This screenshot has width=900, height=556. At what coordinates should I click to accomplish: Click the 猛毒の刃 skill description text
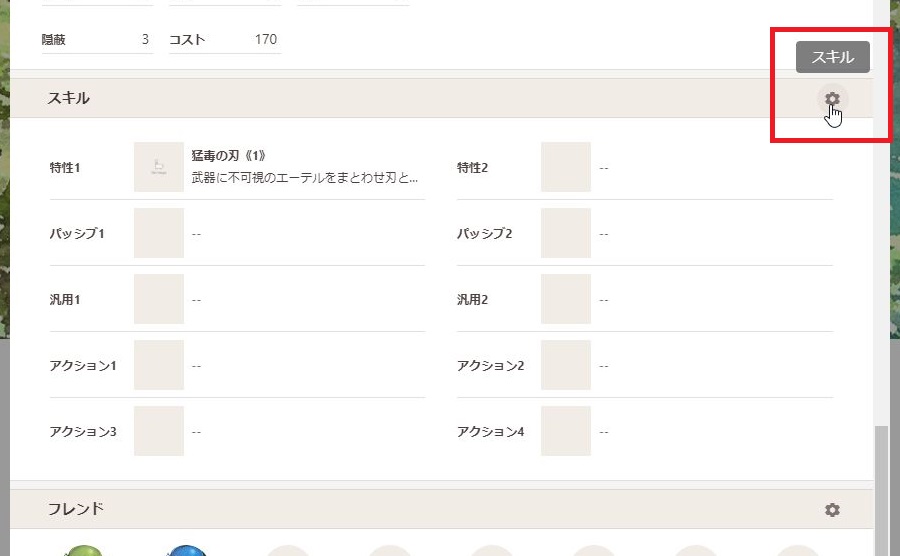(x=305, y=178)
